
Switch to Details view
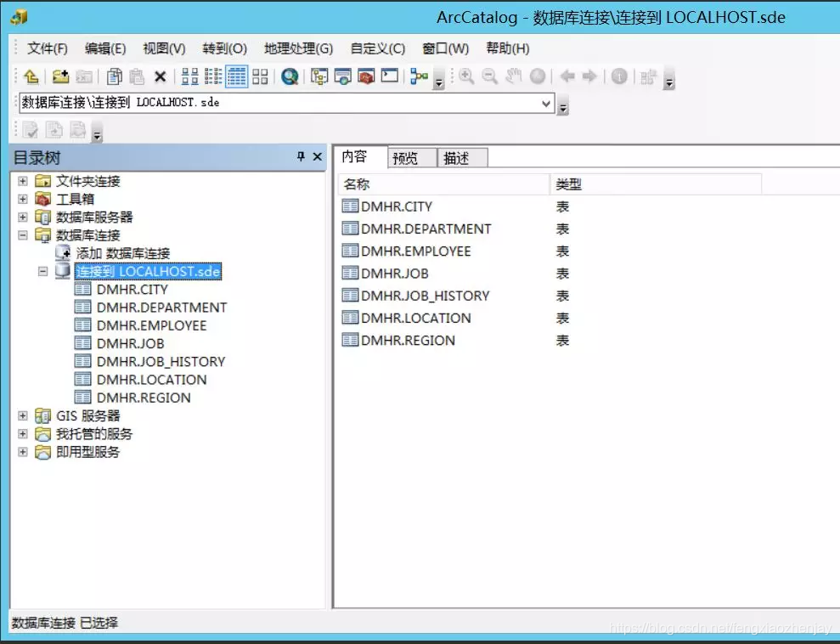coord(236,76)
